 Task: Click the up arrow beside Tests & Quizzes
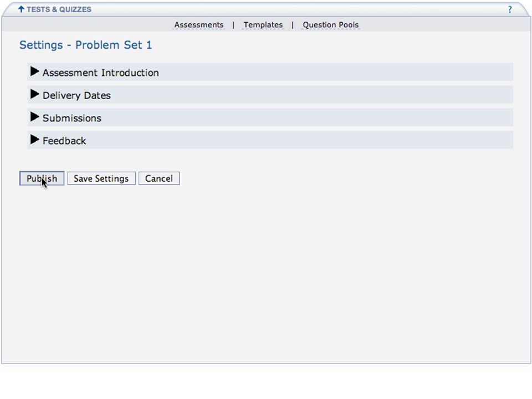(21, 9)
